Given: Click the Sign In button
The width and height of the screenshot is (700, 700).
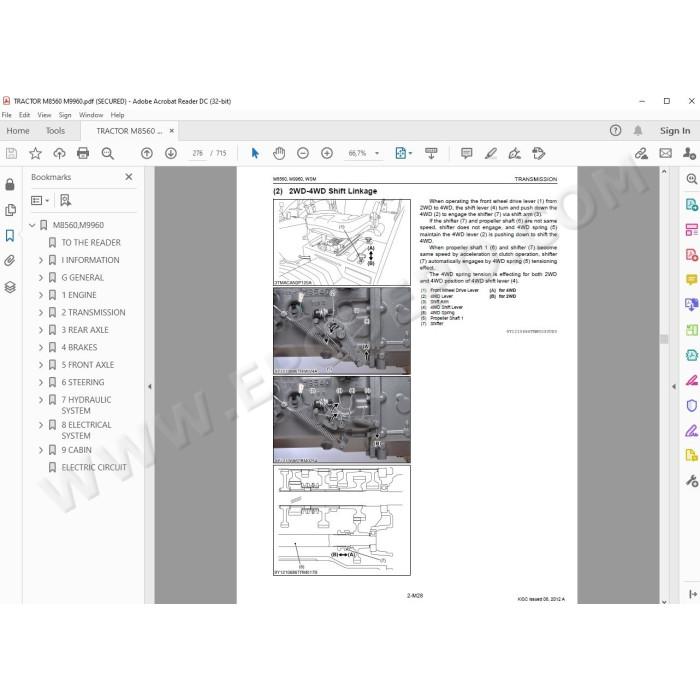Looking at the screenshot, I should 675,131.
